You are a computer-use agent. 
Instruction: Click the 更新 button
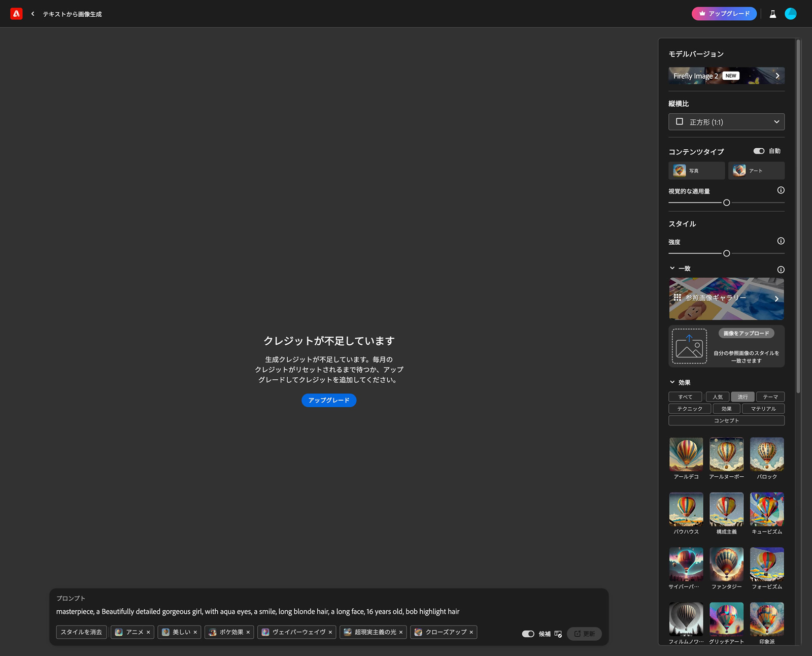584,634
